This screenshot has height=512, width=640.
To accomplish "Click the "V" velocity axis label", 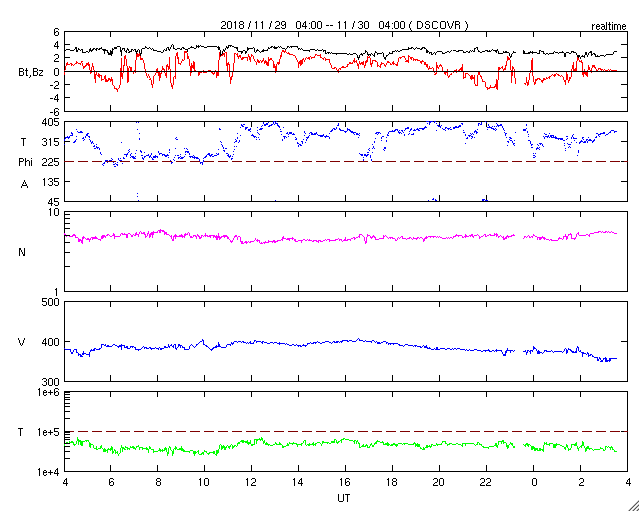I will pyautogui.click(x=22, y=342).
